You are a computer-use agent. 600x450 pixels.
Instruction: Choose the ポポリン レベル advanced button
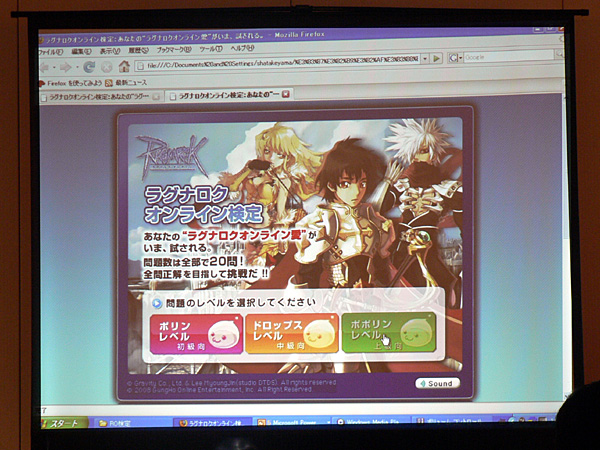pyautogui.click(x=388, y=332)
